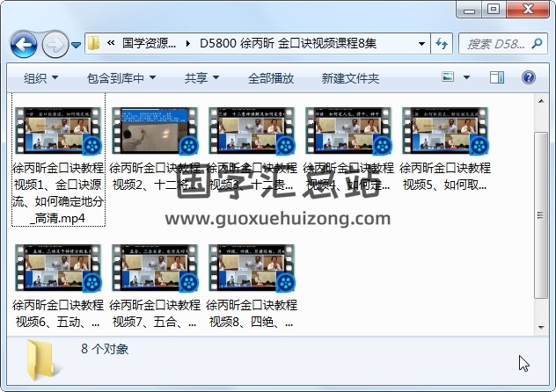Select video thumbnail 视频8、四绝

[x=252, y=268]
